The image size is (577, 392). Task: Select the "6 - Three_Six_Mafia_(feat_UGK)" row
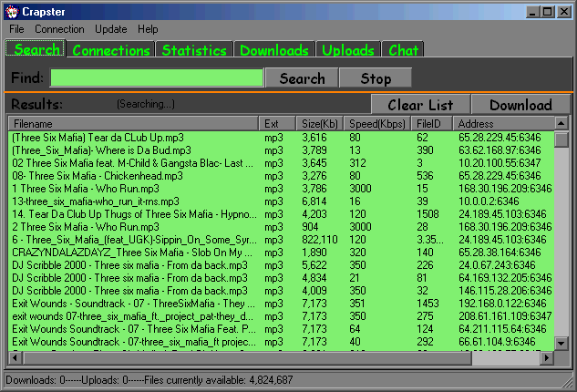point(281,240)
